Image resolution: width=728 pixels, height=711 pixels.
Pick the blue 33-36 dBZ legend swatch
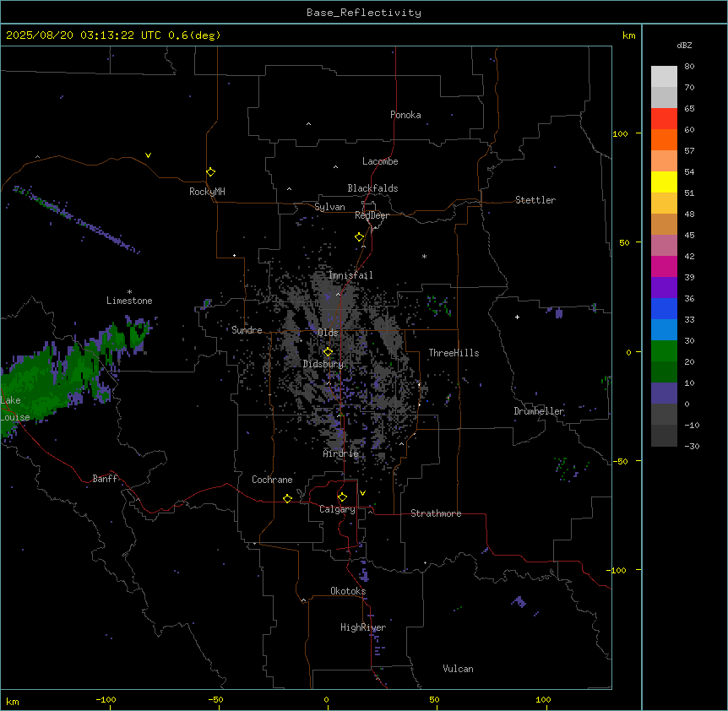coord(664,308)
